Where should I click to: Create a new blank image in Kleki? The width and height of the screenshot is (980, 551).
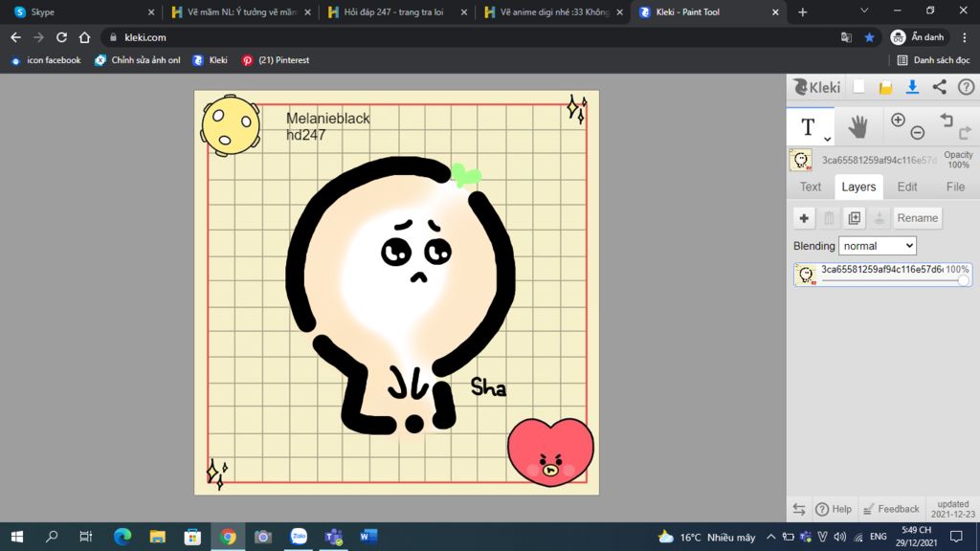click(859, 87)
